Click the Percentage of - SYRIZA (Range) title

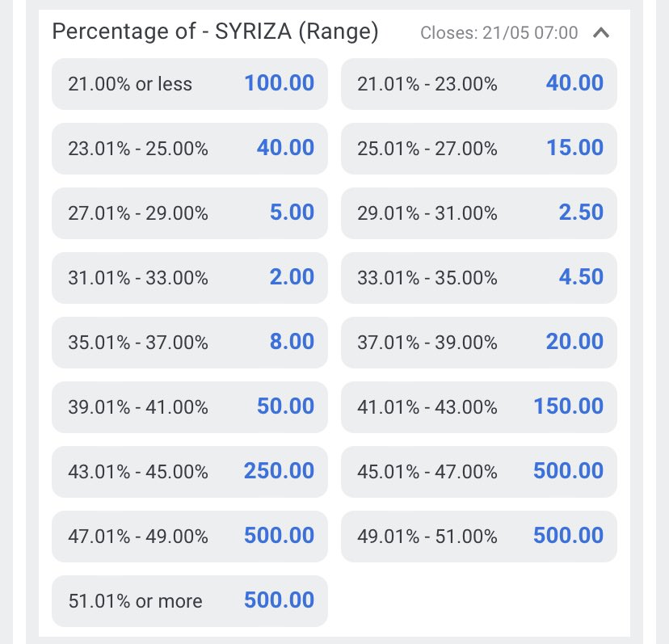(215, 32)
